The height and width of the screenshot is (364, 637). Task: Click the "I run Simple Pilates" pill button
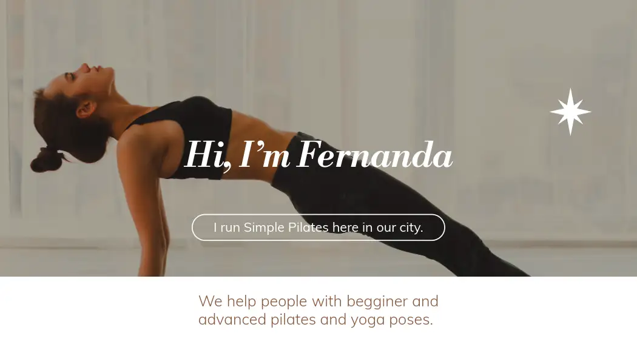tap(318, 227)
